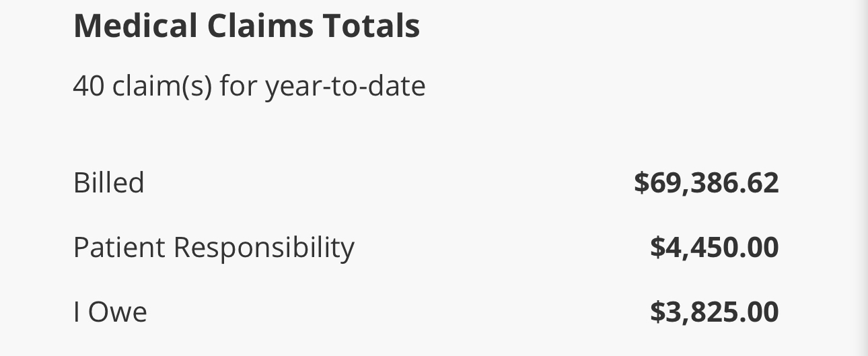Click the dollar sign before 3,825.00
This screenshot has width=868, height=356.
click(657, 312)
